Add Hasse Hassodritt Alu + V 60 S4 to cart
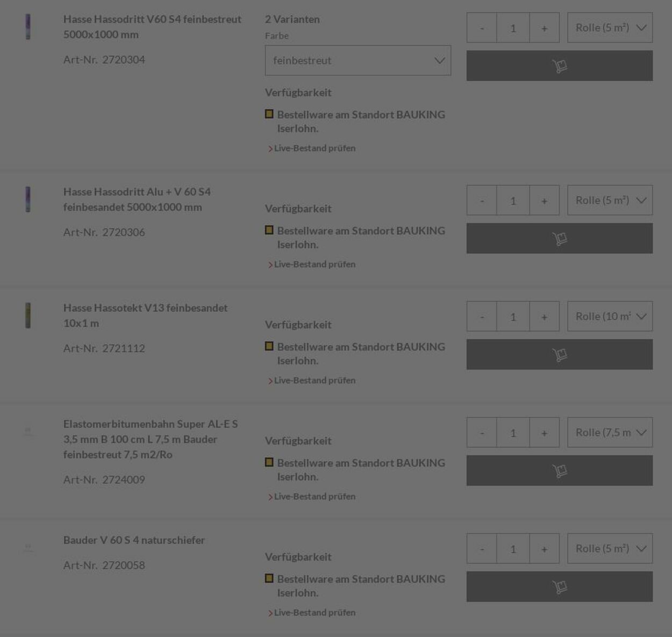The image size is (672, 637). (x=559, y=238)
